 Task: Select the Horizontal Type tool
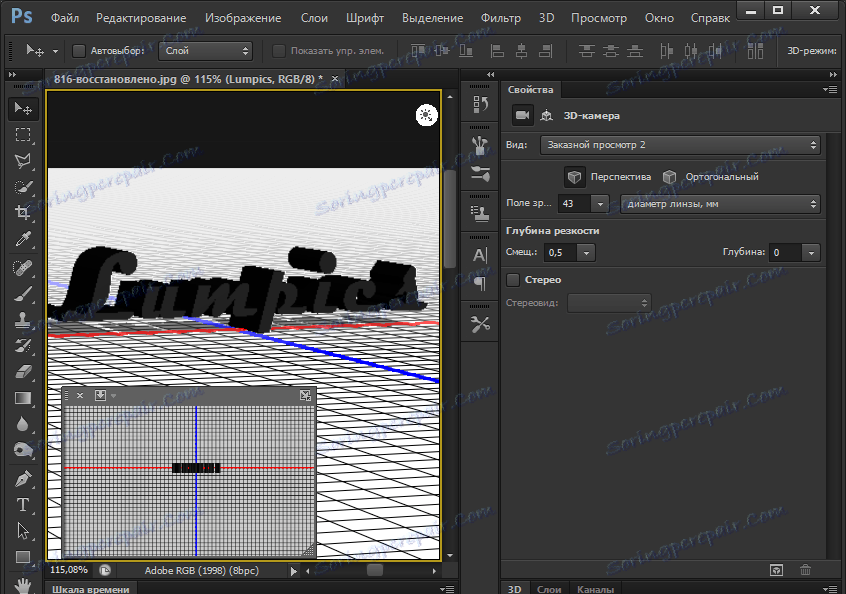point(23,505)
